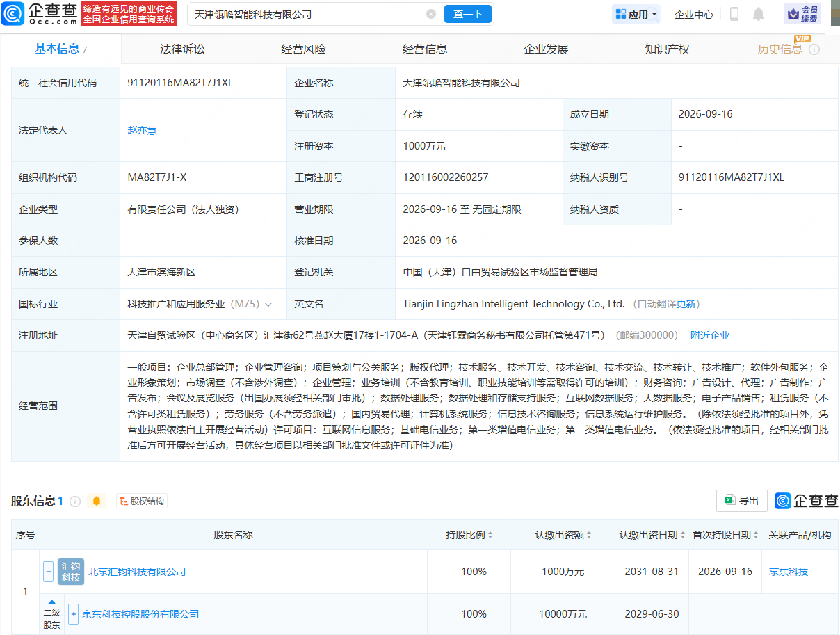The image size is (840, 635).
Task: Open the mobile phone app icon
Action: click(734, 14)
